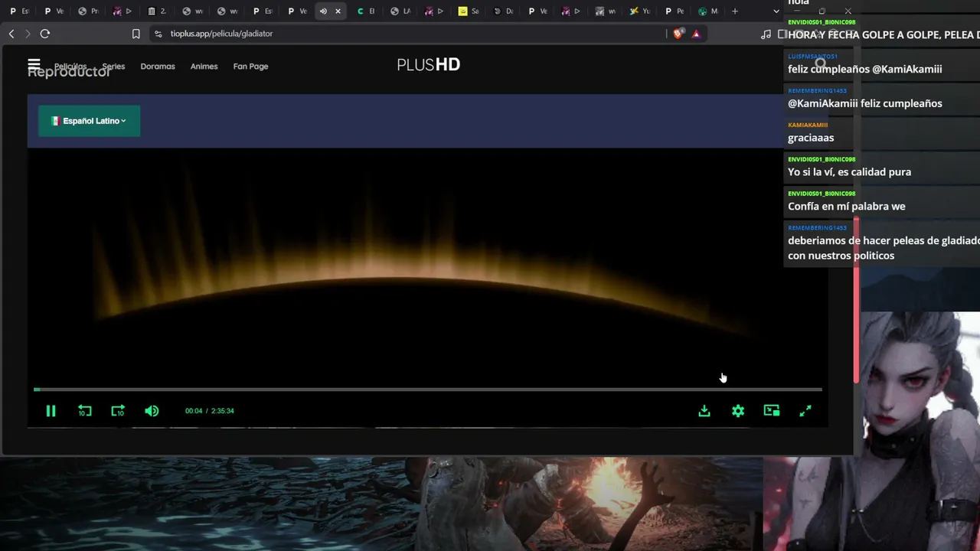Switch to the "Yu" tab
The height and width of the screenshot is (551, 980).
[x=640, y=11]
